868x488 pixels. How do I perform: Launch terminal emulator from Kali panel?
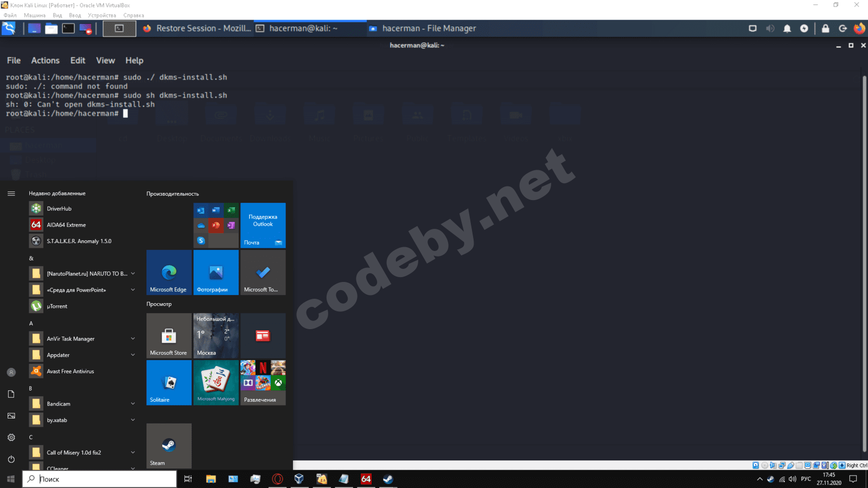click(68, 28)
